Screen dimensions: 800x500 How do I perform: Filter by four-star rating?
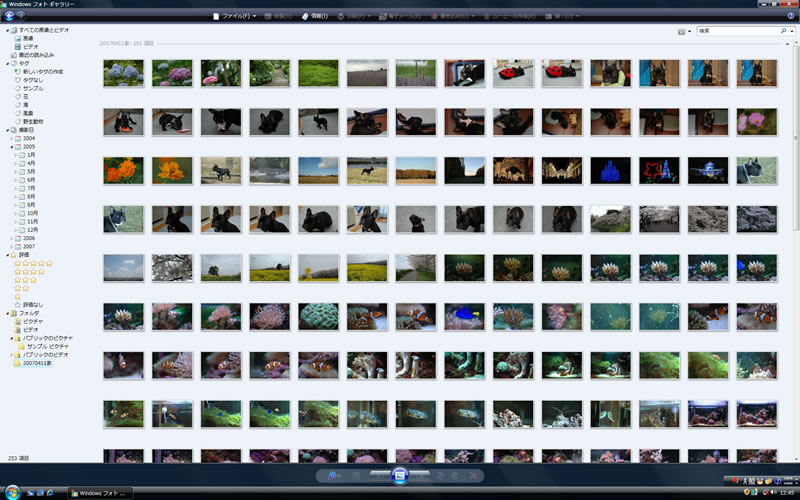29,271
